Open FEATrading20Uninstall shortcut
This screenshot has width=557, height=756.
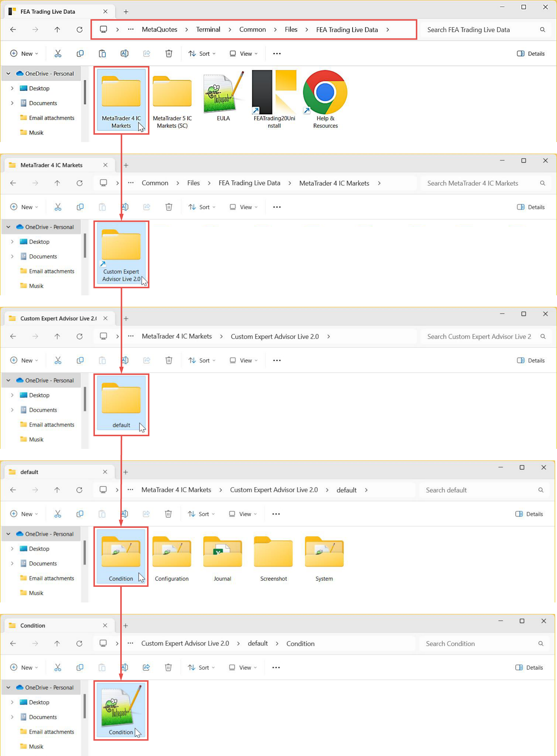pyautogui.click(x=274, y=100)
